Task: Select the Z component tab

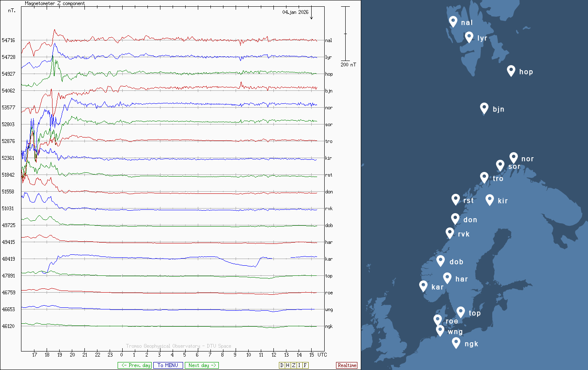Action: (x=294, y=365)
